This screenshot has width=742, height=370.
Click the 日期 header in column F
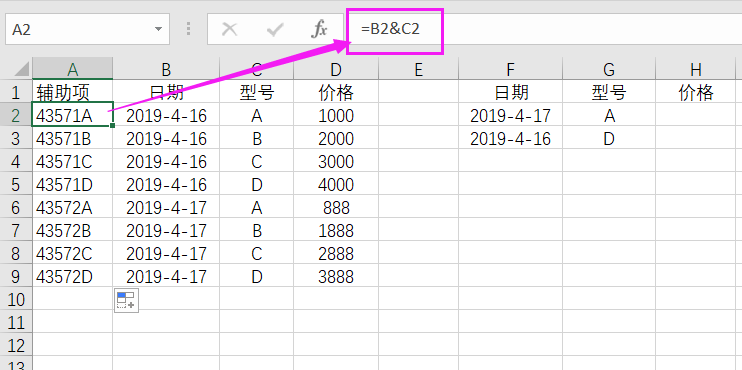tap(510, 92)
